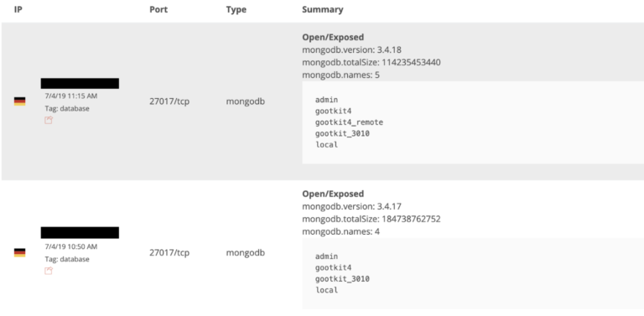The height and width of the screenshot is (316, 644).
Task: Click Tag: database label in second row
Action: pos(67,259)
